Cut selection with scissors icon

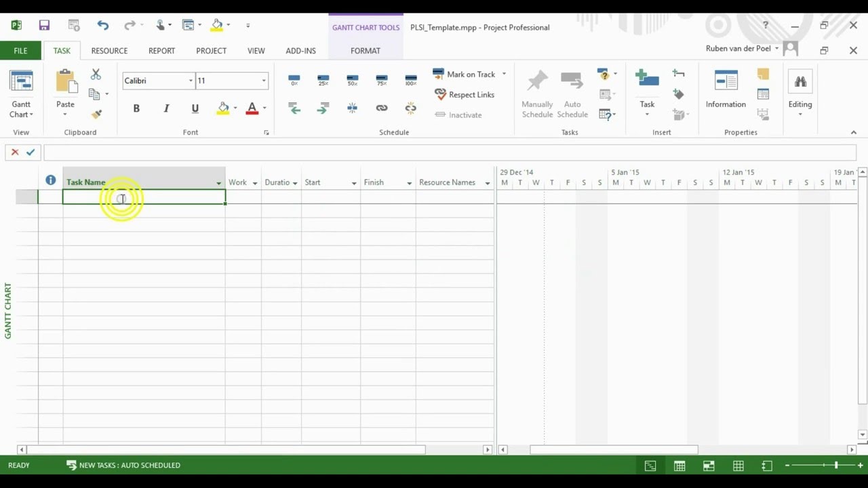pos(96,74)
